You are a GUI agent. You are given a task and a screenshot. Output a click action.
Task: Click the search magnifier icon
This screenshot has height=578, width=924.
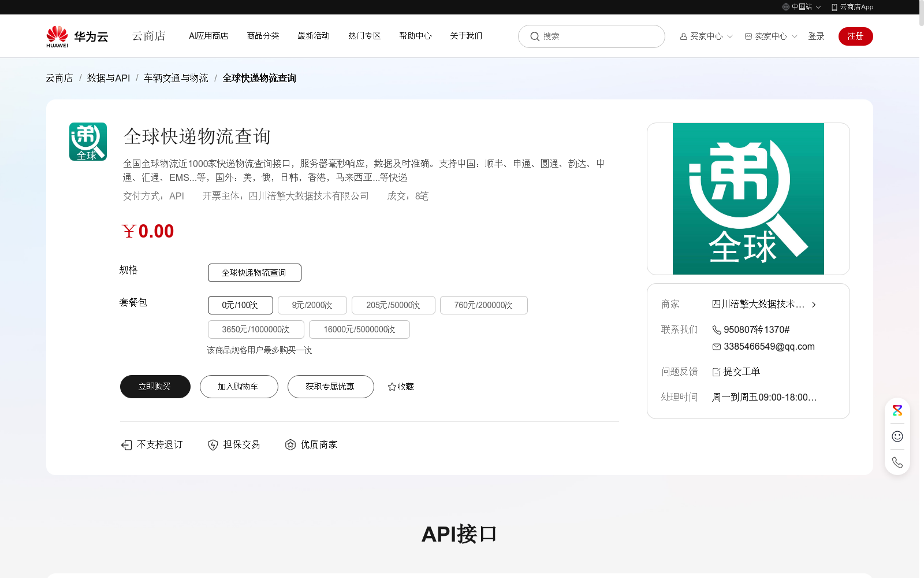[535, 36]
